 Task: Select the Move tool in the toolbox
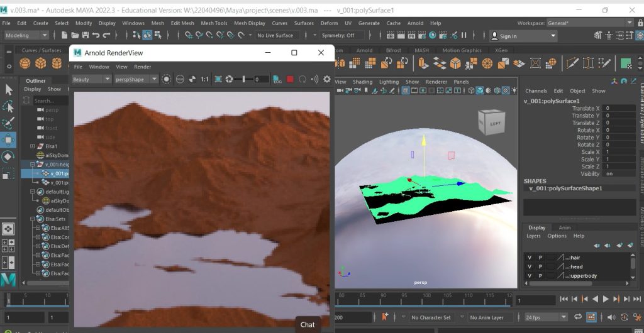point(8,140)
